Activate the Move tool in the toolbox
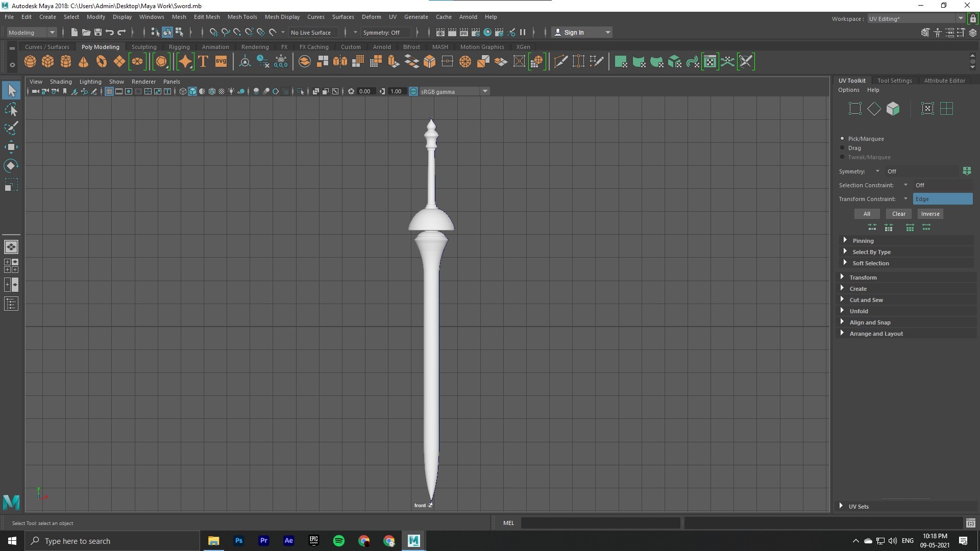This screenshot has width=980, height=551. 11,147
